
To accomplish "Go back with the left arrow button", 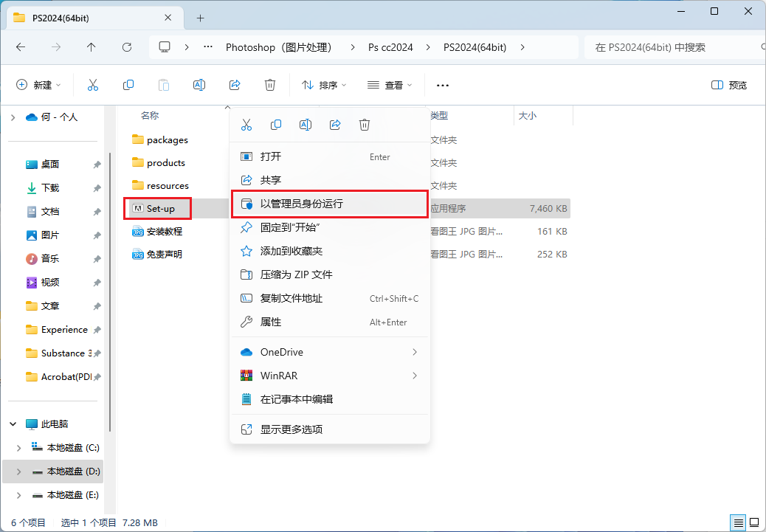I will click(21, 47).
